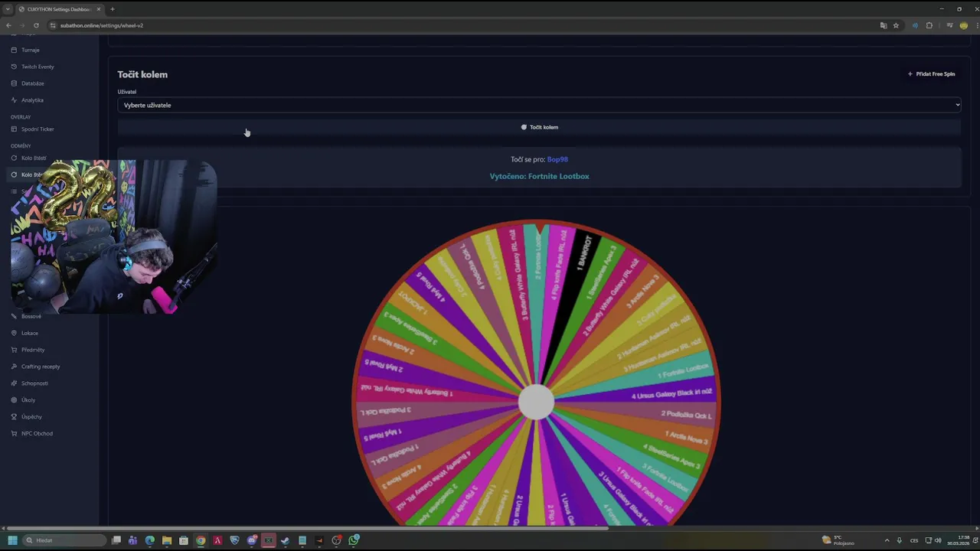This screenshot has height=551, width=980.
Task: Click the Bop98 username link
Action: tap(557, 159)
